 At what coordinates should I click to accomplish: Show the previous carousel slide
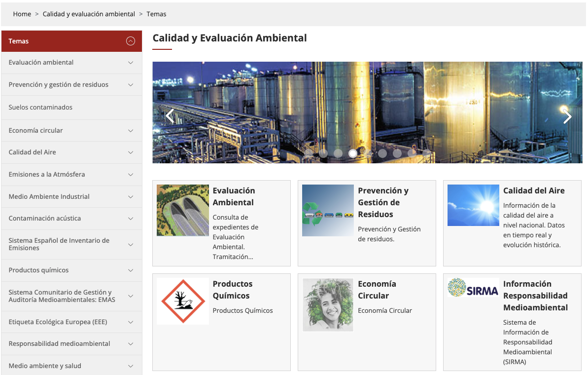(170, 115)
